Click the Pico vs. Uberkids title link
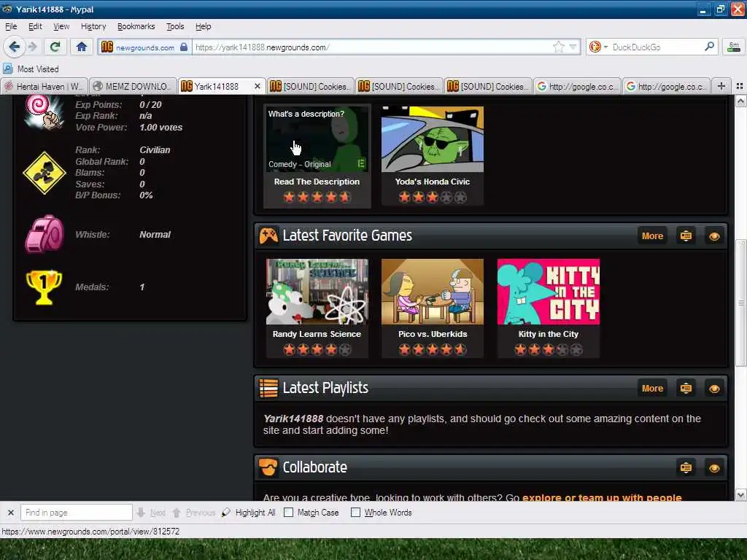Image resolution: width=747 pixels, height=560 pixels. click(x=433, y=334)
